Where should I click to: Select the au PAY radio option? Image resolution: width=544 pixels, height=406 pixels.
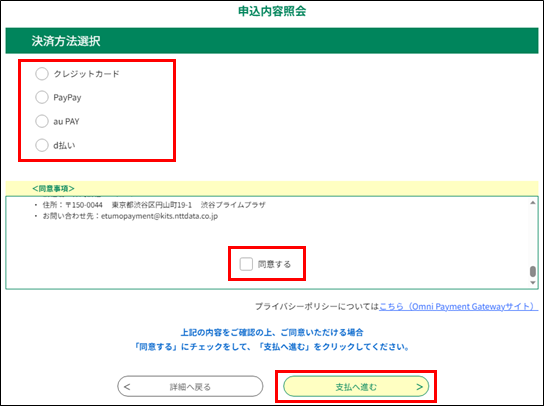[42, 121]
